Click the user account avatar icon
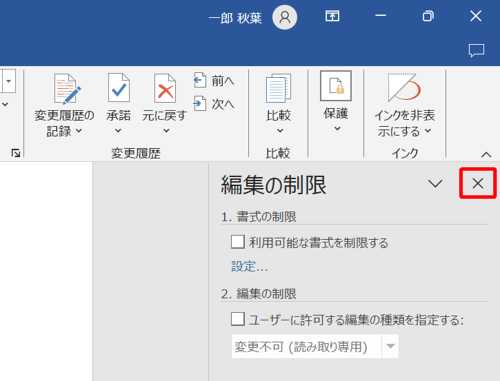Viewport: 500px width, 381px height. 285,17
